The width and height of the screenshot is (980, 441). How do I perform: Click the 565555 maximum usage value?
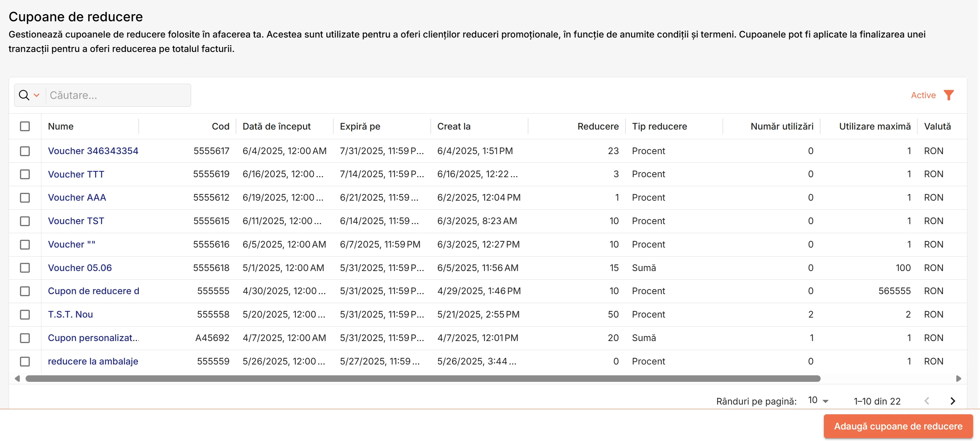pyautogui.click(x=894, y=291)
